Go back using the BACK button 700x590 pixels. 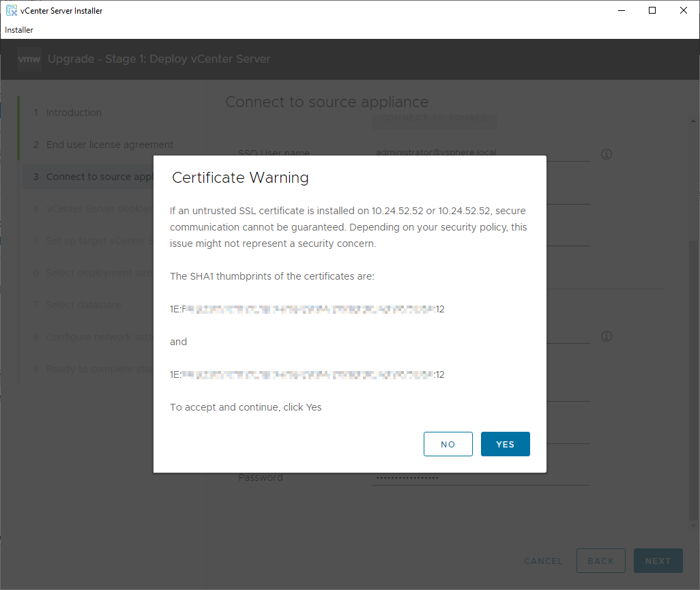600,561
